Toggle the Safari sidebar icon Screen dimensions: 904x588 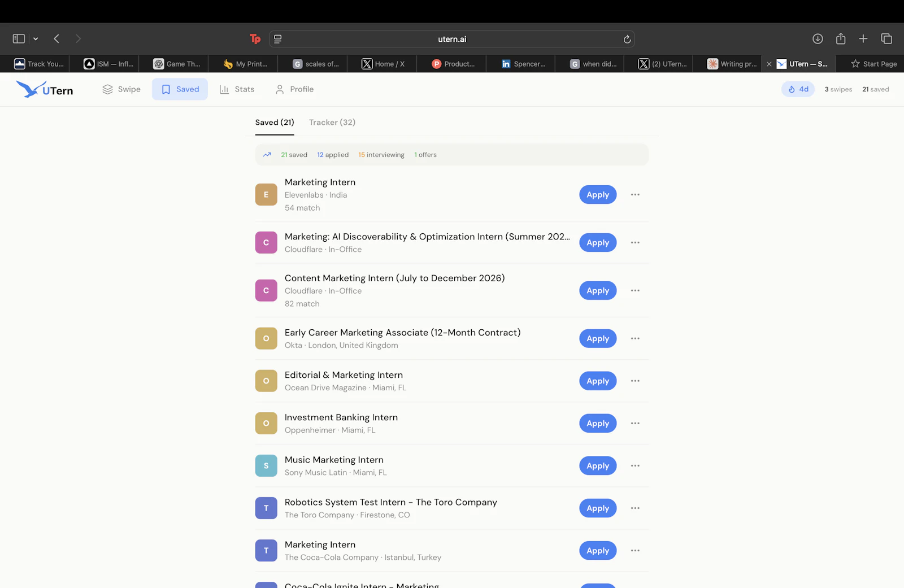(19, 39)
